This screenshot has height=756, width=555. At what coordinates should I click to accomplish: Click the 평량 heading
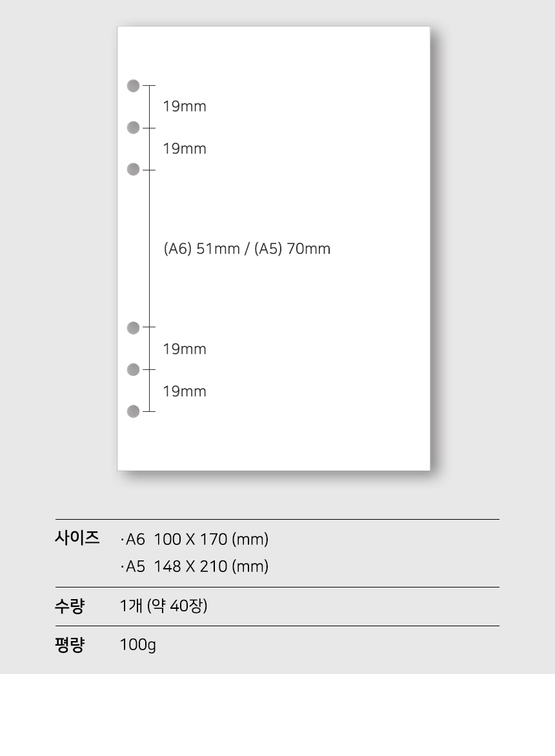(x=69, y=645)
